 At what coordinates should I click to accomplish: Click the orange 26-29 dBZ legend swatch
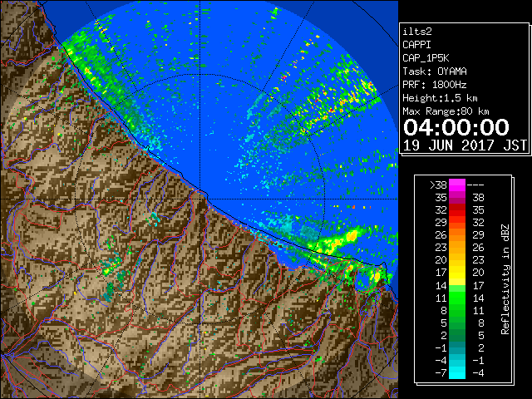tap(457, 235)
